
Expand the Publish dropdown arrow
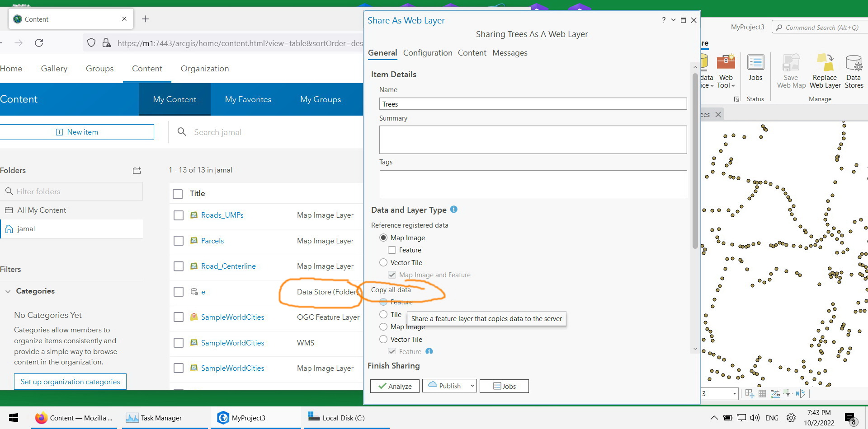472,386
